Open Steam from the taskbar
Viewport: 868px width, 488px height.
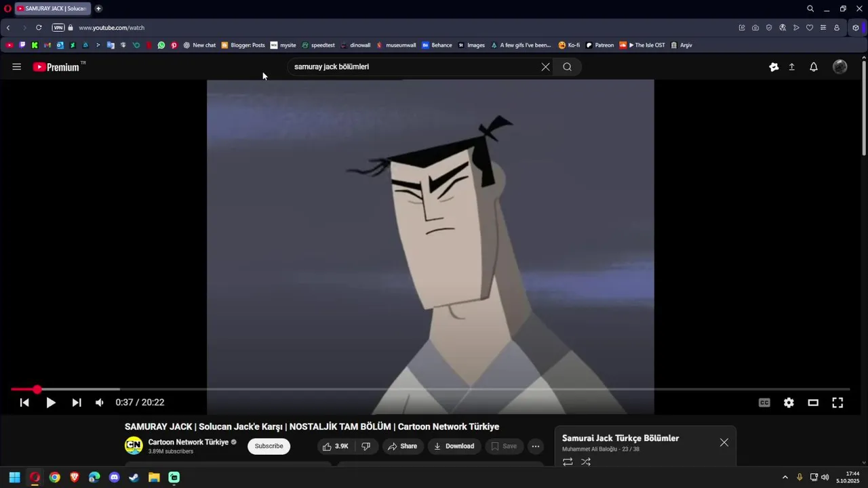(x=134, y=477)
